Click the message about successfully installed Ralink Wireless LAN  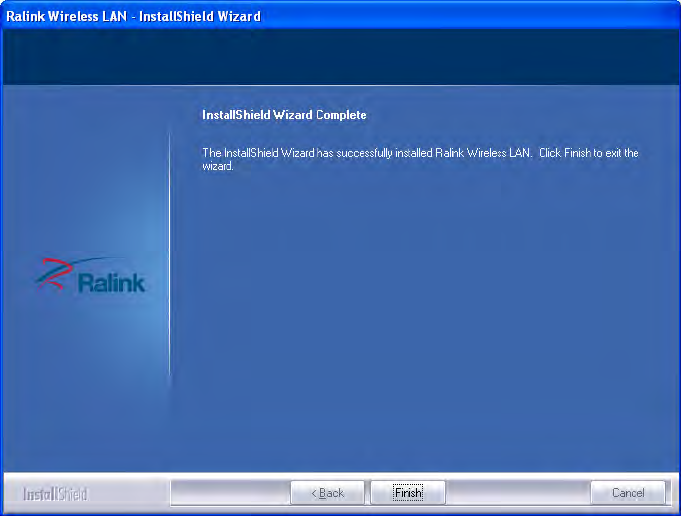[420, 159]
